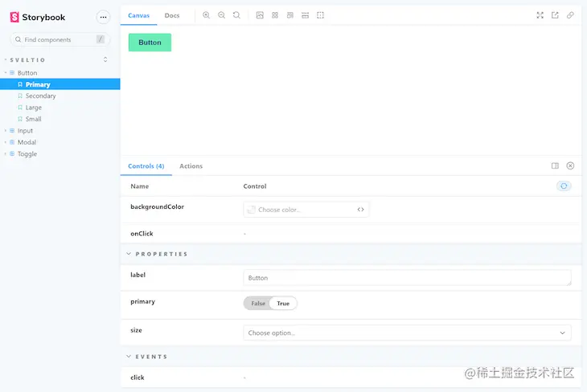The image size is (587, 392).
Task: Toggle the outline tool
Action: [321, 15]
